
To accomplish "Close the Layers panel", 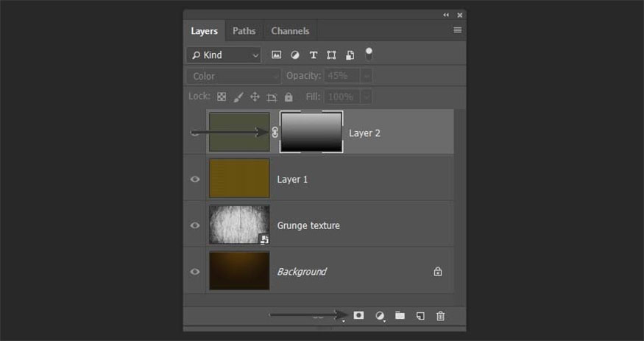I will pyautogui.click(x=459, y=15).
